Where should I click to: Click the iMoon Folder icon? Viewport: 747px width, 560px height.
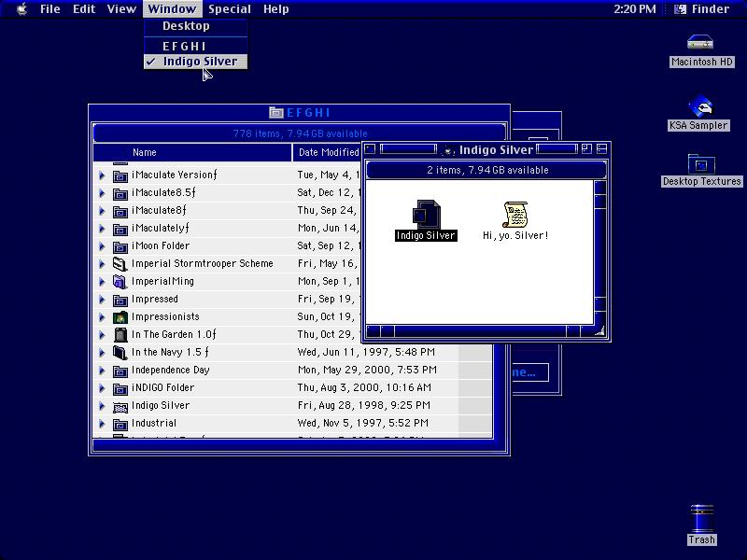tap(120, 246)
